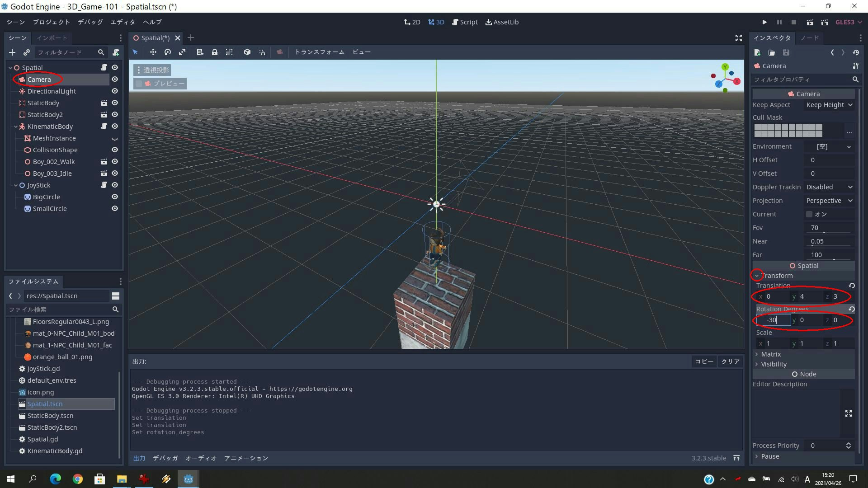
Task: Open a resource with the folder icon above the Inspector
Action: 772,52
